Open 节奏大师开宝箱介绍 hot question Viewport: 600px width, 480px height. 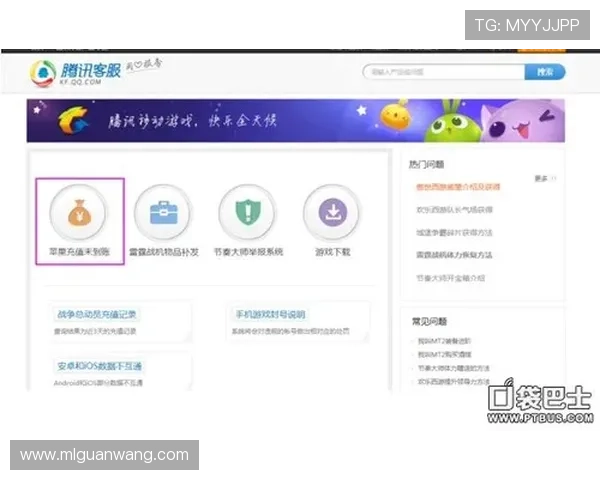(450, 278)
